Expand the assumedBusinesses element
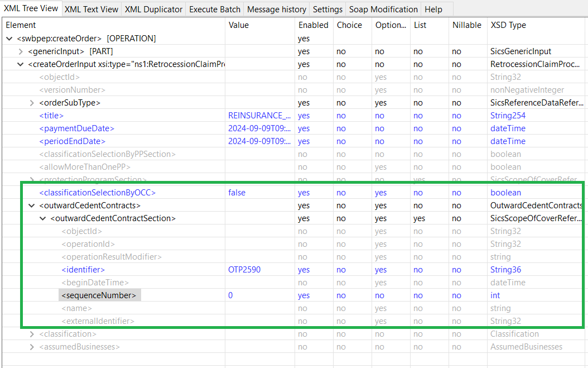The width and height of the screenshot is (588, 368). (32, 347)
